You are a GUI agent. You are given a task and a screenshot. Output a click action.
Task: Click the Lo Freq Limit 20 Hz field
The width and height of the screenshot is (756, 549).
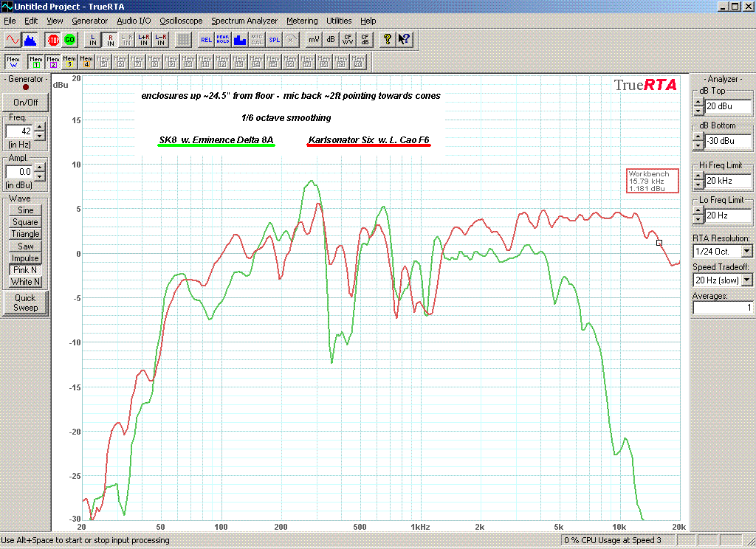point(728,215)
